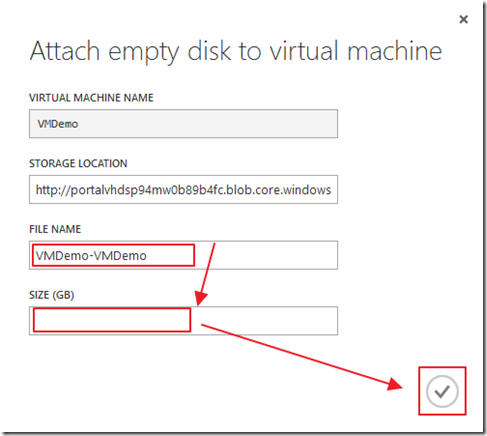487x436 pixels.
Task: Click the VIRTUAL MACHINE NAME label
Action: [91, 98]
